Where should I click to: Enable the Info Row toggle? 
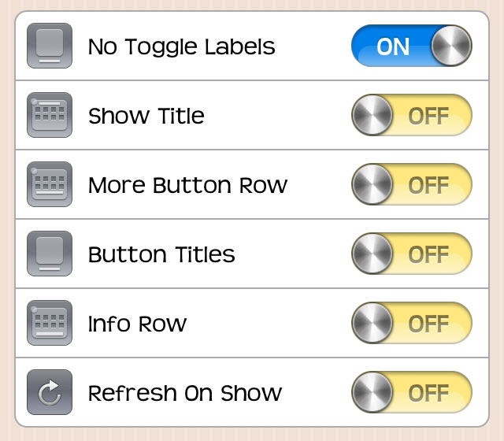412,323
